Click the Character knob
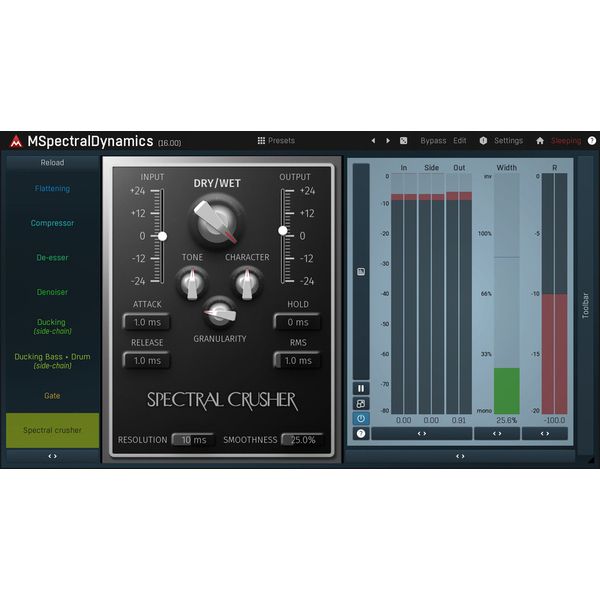Screen dimensions: 600x600 (x=247, y=284)
